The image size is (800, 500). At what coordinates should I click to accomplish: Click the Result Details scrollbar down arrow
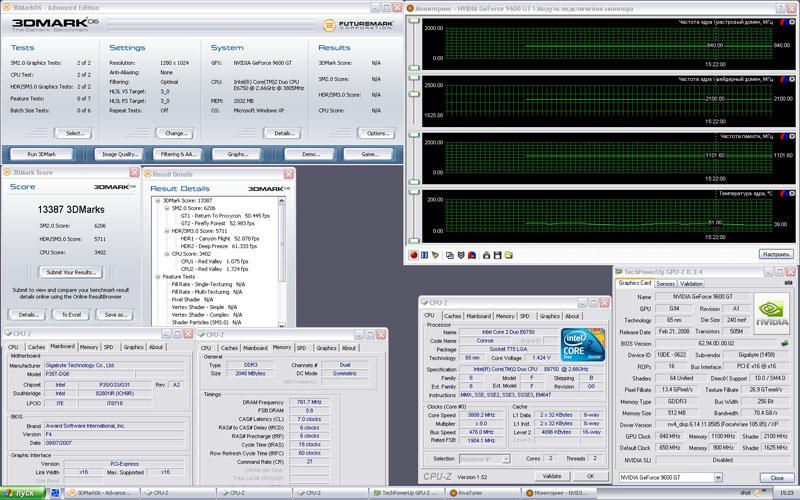(282, 323)
